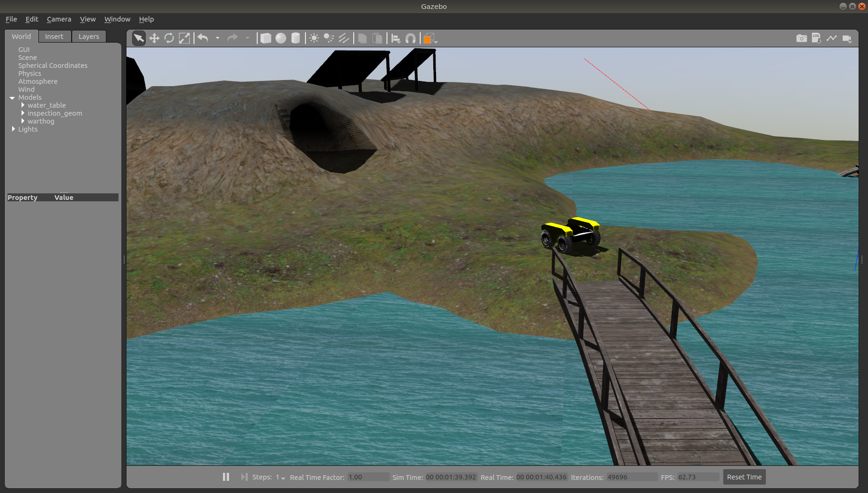Expand the warthog model tree item

pos(22,121)
